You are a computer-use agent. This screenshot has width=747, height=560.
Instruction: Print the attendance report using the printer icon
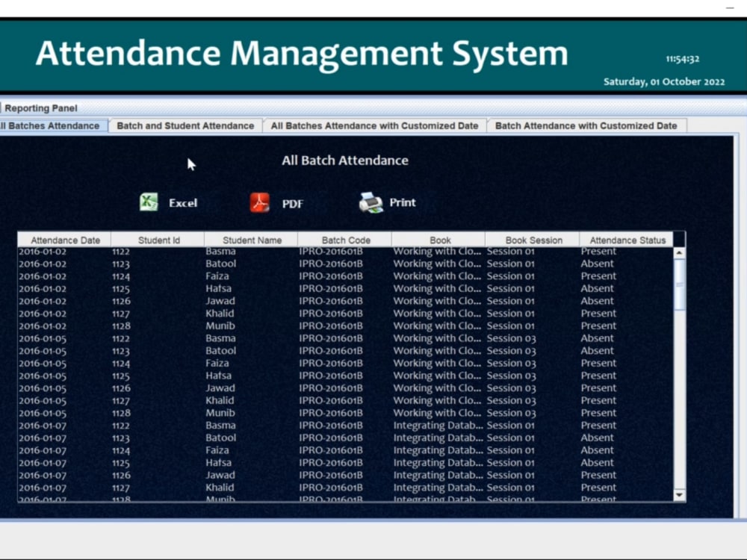371,201
